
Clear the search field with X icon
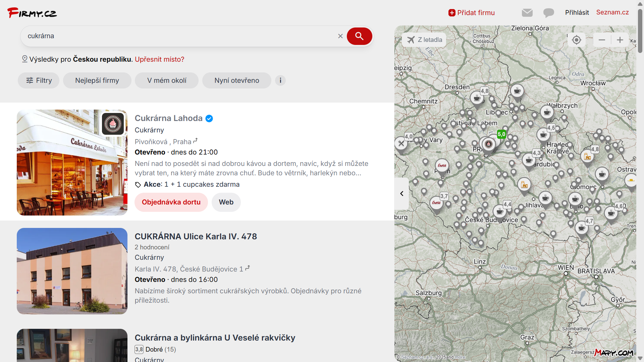click(x=340, y=36)
